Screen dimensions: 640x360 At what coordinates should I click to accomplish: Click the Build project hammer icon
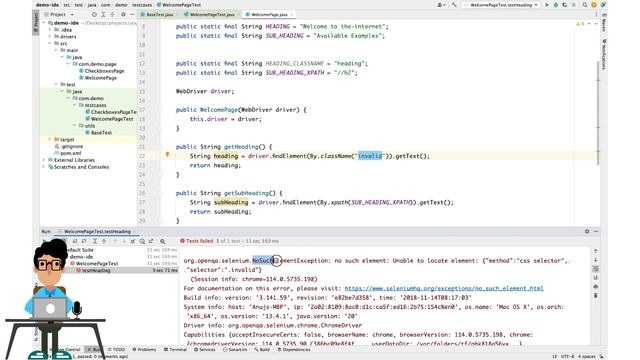click(454, 5)
